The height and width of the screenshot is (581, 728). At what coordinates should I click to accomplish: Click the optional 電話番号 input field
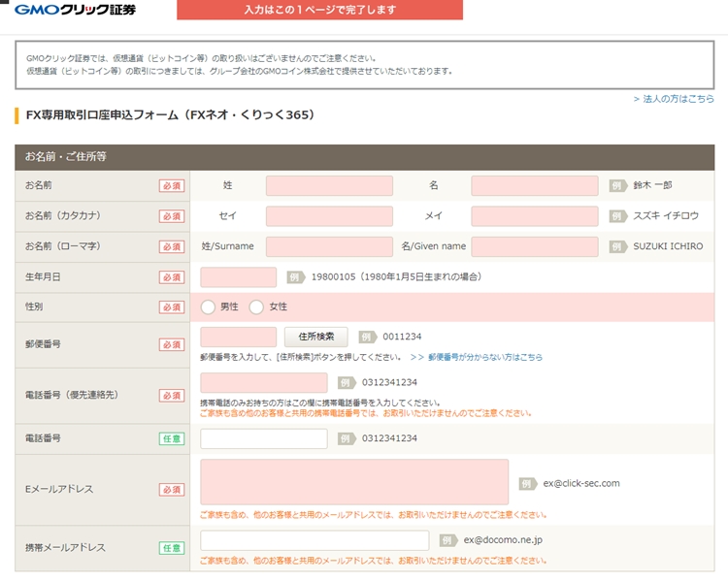(264, 438)
